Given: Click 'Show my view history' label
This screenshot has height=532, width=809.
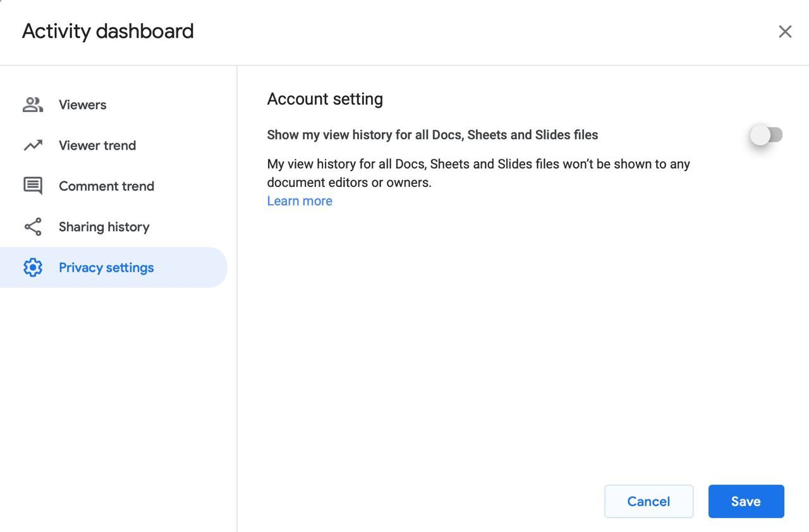Looking at the screenshot, I should [432, 135].
